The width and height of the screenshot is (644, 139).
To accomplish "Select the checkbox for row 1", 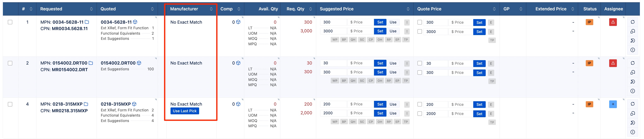I will pyautogui.click(x=10, y=22).
